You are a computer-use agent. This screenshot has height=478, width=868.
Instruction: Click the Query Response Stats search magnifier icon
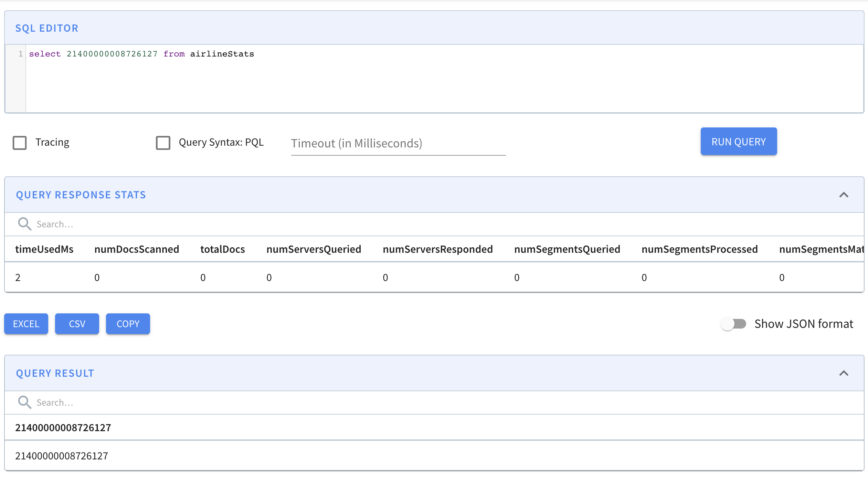click(24, 224)
